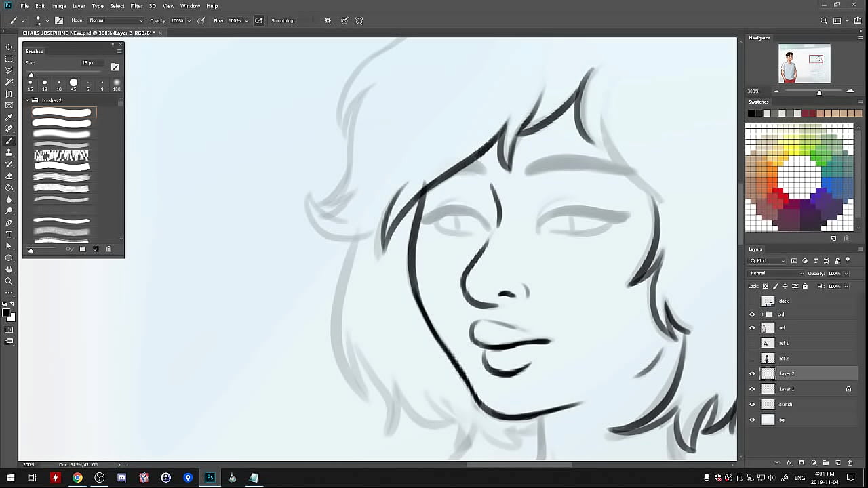This screenshot has width=868, height=488.
Task: Open the Image menu
Action: pyautogui.click(x=58, y=6)
